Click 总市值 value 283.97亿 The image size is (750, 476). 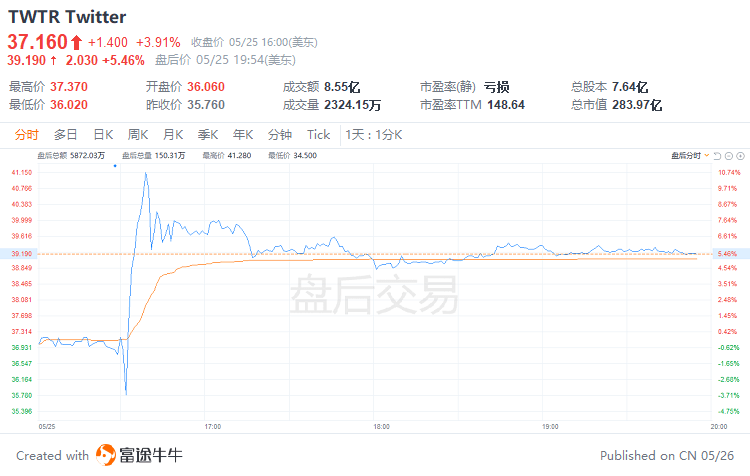click(637, 105)
